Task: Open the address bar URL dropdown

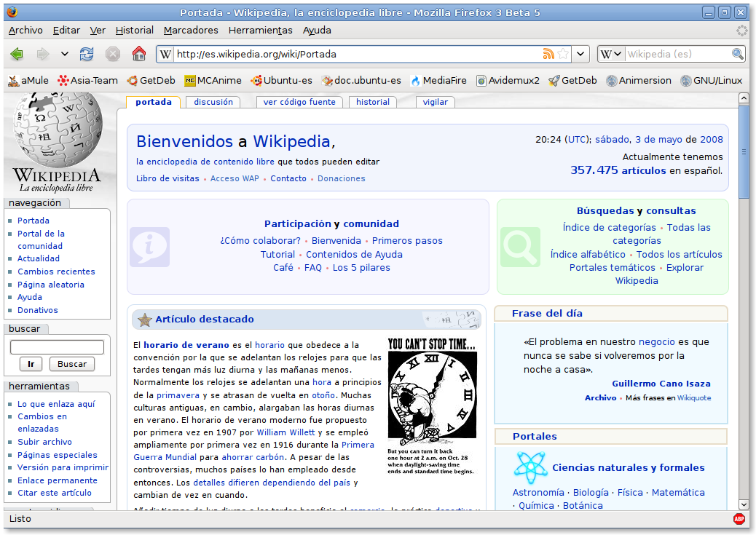Action: 580,54
